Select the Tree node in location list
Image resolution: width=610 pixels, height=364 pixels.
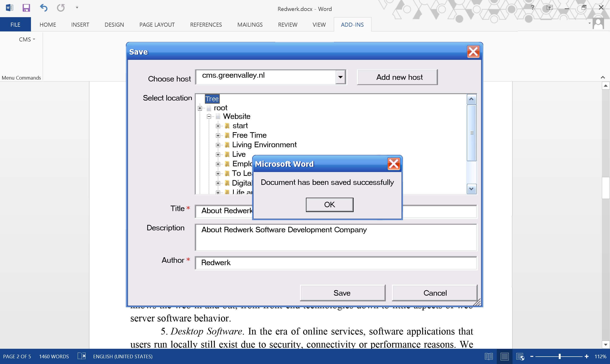(212, 99)
